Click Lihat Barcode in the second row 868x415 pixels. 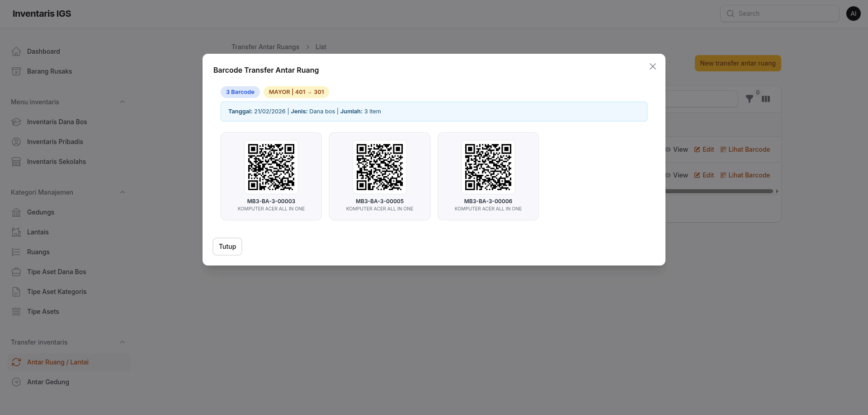point(745,175)
